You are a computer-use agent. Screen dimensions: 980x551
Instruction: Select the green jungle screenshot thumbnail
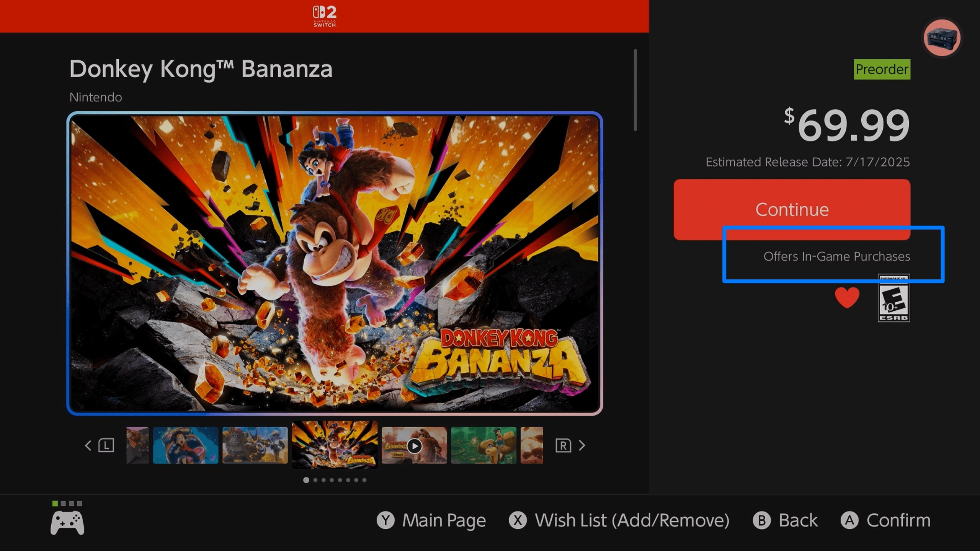tap(483, 445)
